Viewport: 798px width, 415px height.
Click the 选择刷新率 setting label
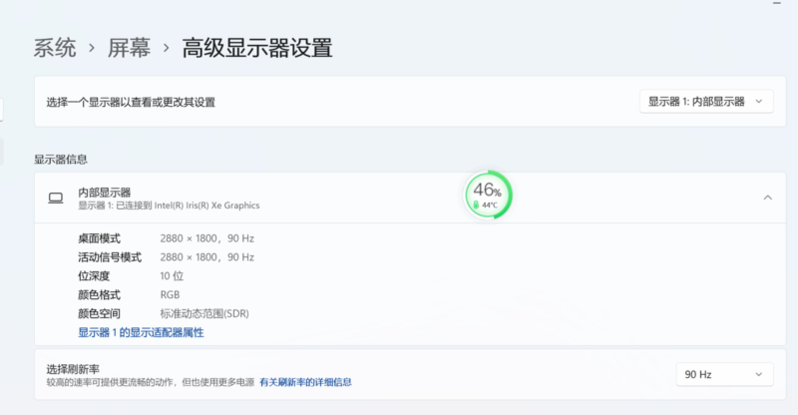[x=73, y=368]
